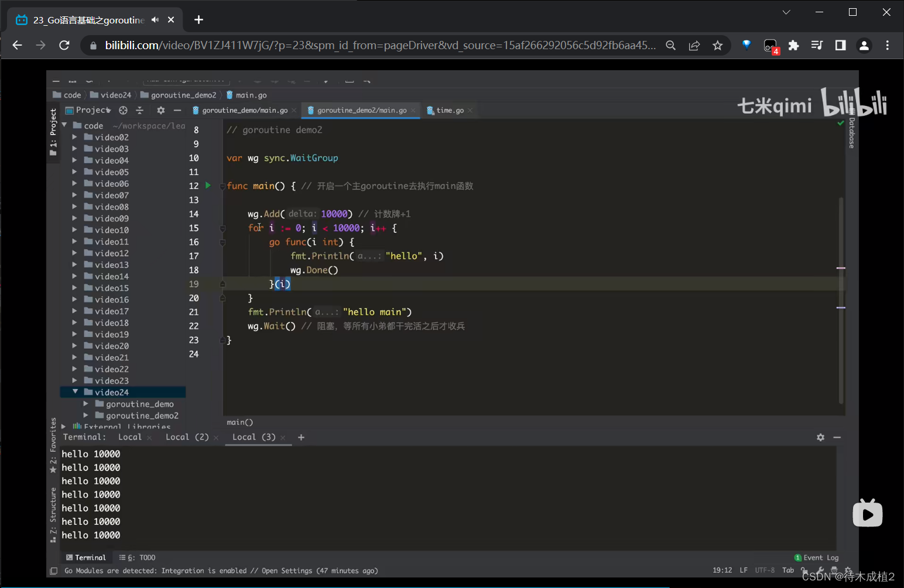Image resolution: width=904 pixels, height=588 pixels.
Task: Toggle the Database tool window
Action: click(852, 129)
